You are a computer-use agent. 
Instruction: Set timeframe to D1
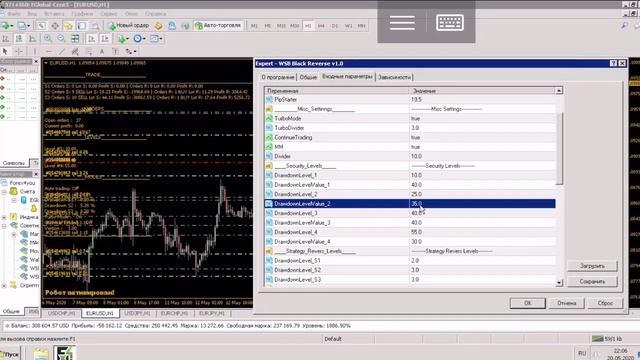point(335,26)
